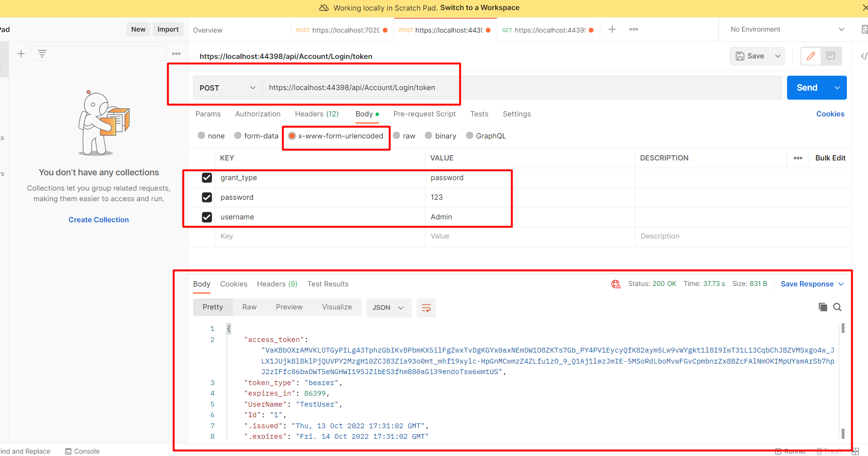Close the Scratch Pad banner
Viewport: 868px width, 456px height.
pyautogui.click(x=864, y=8)
